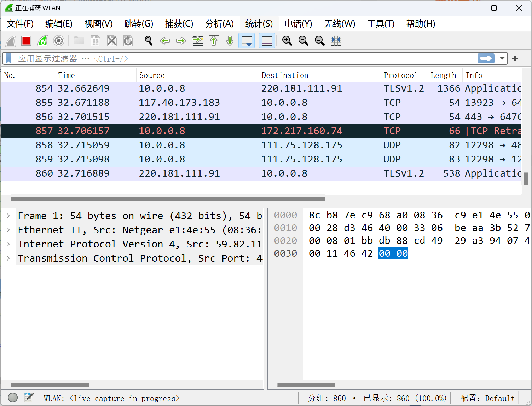The width and height of the screenshot is (532, 406).
Task: Restart the current capture
Action: coord(42,41)
